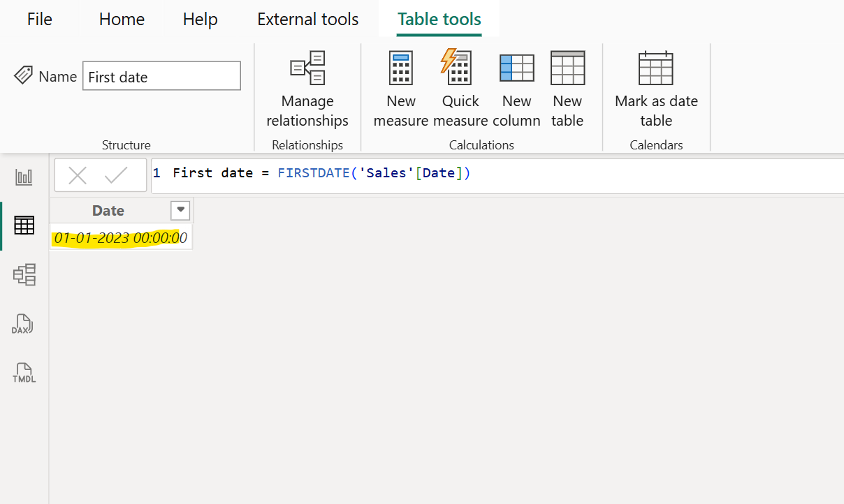The image size is (844, 504).
Task: Cancel the formula edit with the X
Action: coord(79,174)
